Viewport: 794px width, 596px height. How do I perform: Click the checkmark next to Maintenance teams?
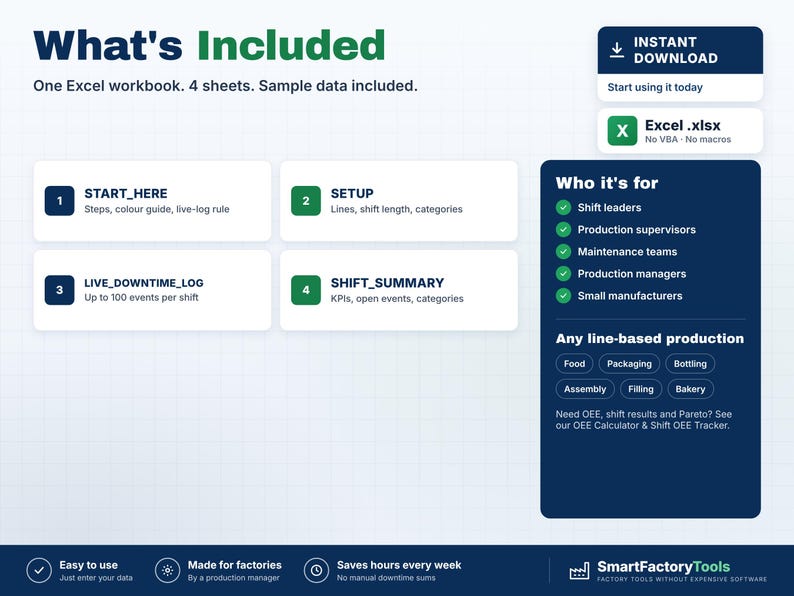tap(563, 252)
